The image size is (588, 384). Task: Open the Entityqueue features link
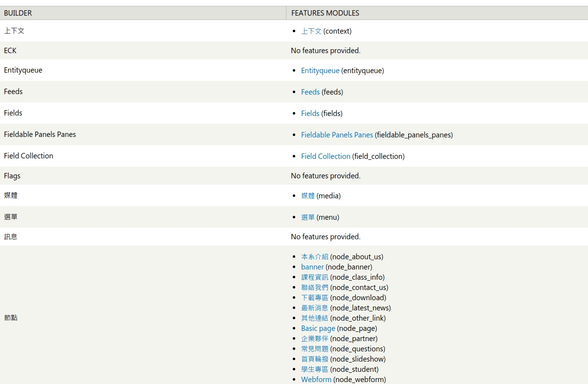(x=320, y=71)
